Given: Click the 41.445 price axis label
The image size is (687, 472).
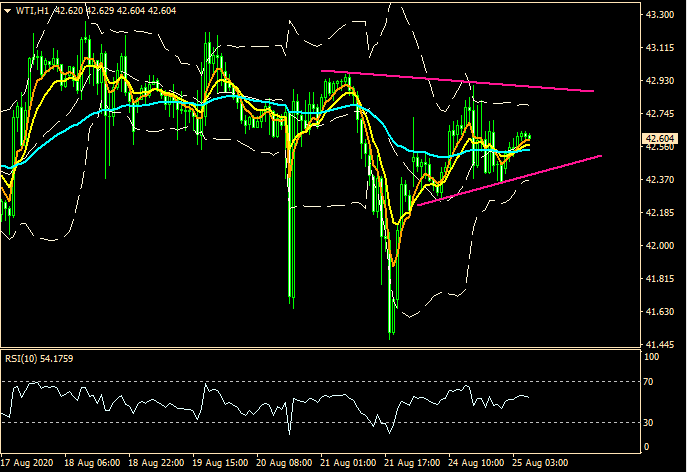Looking at the screenshot, I should pyautogui.click(x=661, y=344).
